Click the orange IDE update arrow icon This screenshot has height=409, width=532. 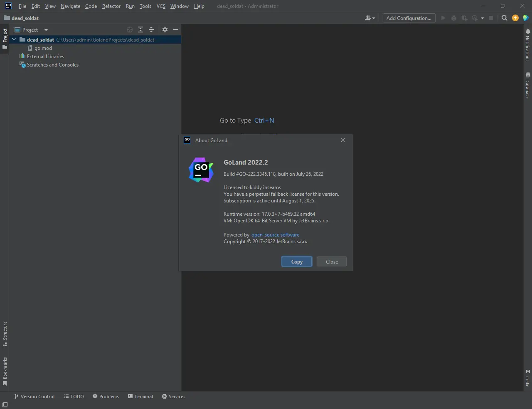click(x=515, y=18)
